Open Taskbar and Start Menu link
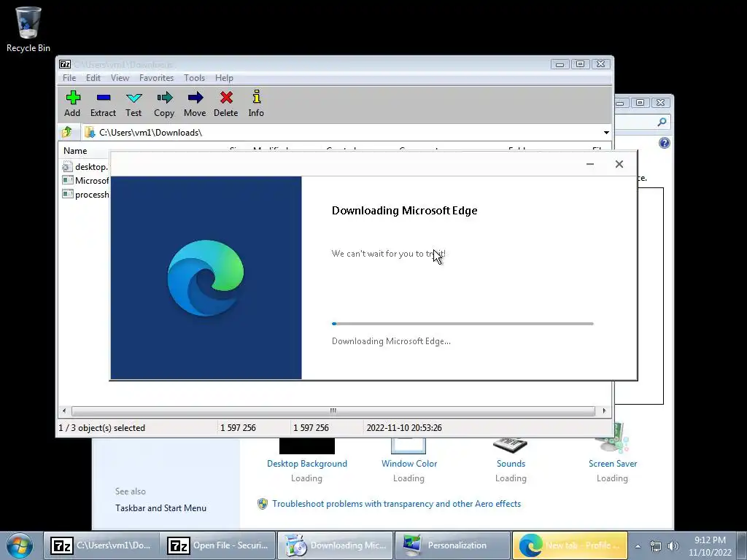Screen dimensions: 747x560 tap(160, 508)
